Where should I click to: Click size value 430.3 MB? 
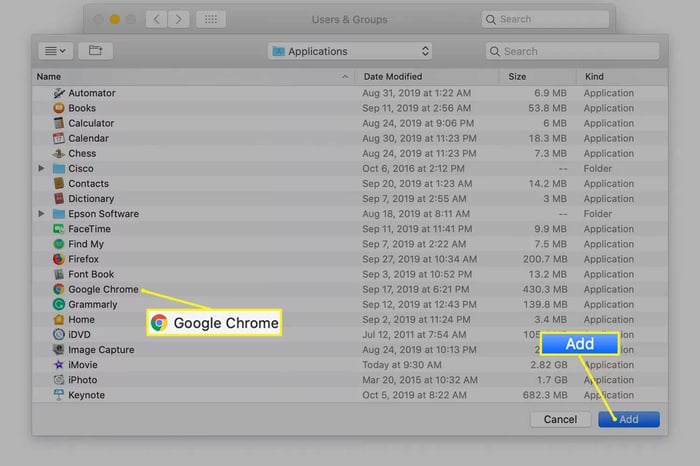[545, 289]
